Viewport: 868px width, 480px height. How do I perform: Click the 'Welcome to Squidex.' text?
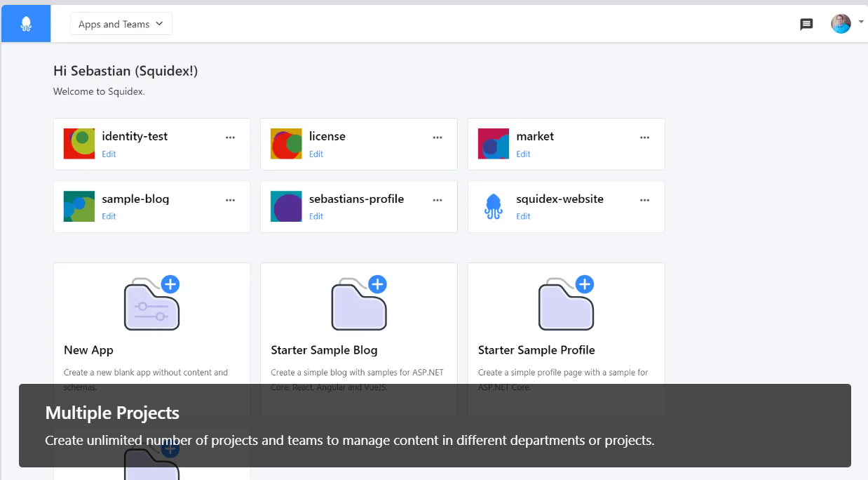point(99,91)
